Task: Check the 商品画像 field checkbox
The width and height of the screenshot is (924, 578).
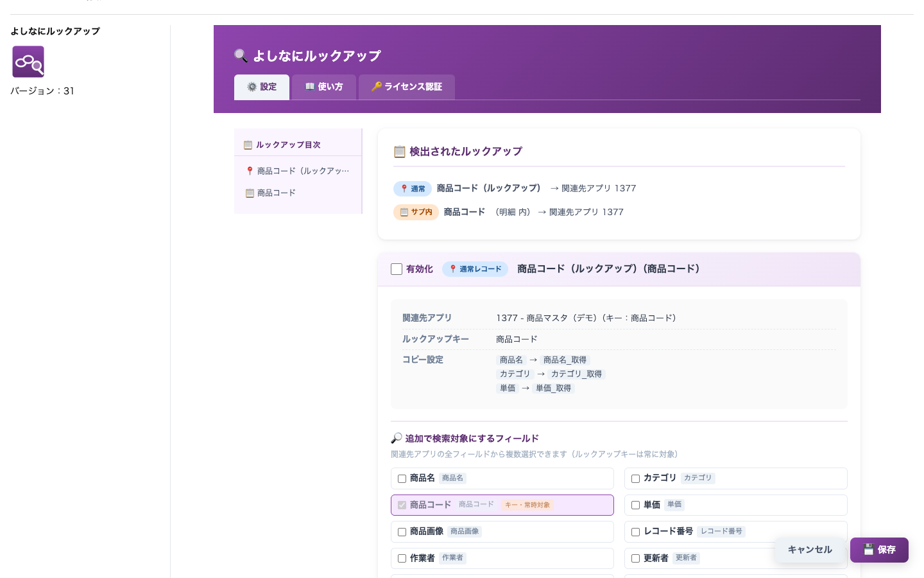Action: coord(402,532)
